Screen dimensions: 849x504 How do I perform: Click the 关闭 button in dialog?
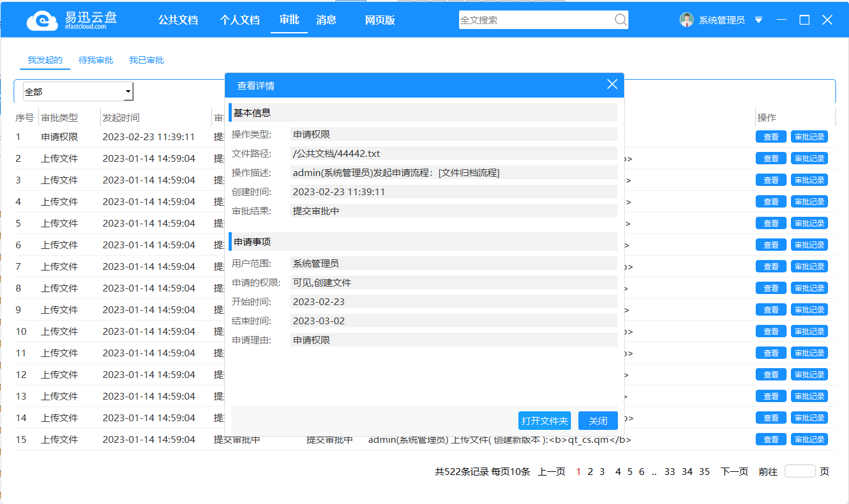pos(598,421)
